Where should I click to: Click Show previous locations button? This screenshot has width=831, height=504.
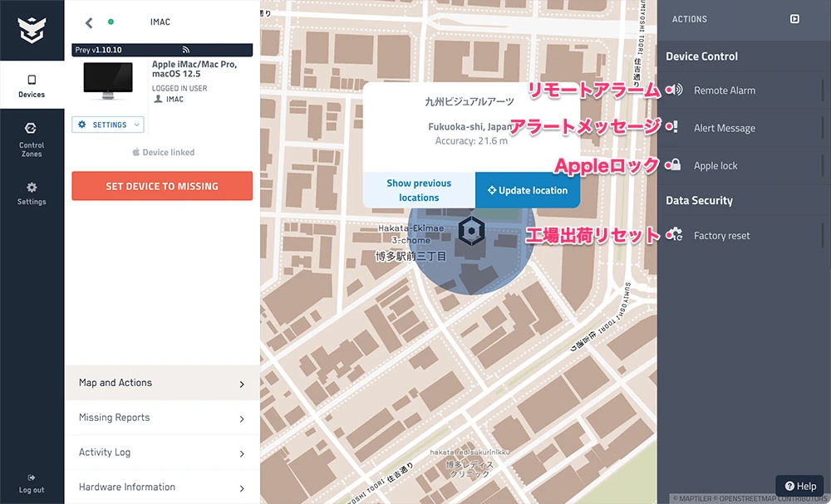pyautogui.click(x=419, y=190)
